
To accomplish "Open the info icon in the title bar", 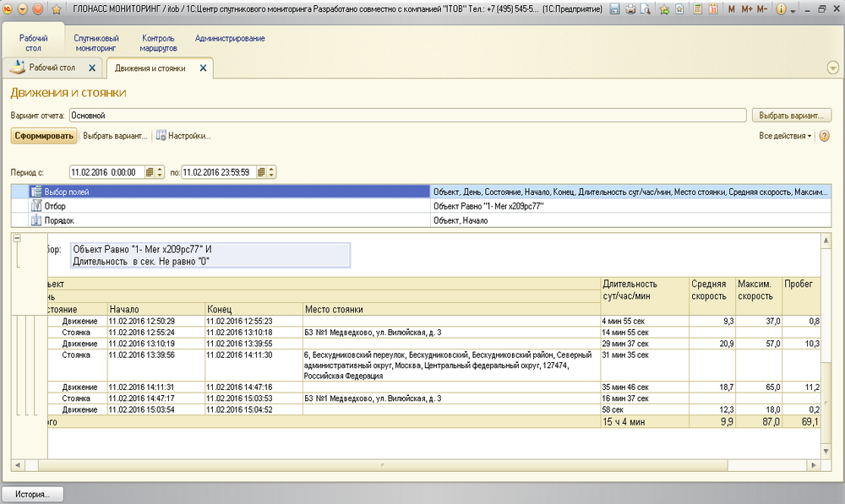I will [781, 9].
